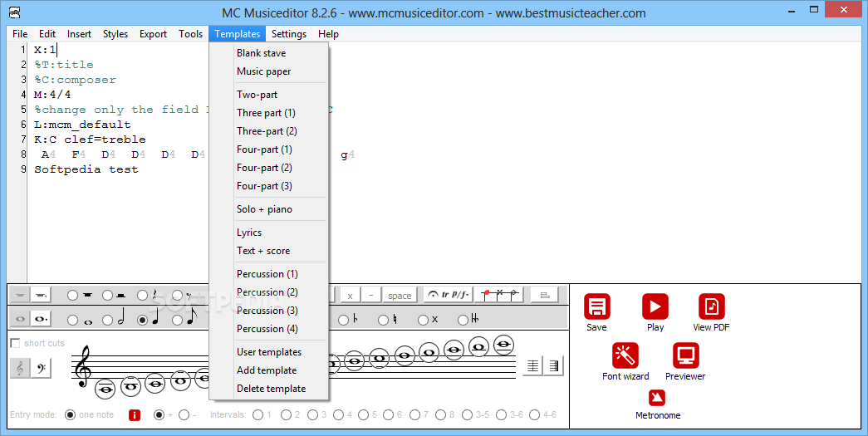The width and height of the screenshot is (868, 436).
Task: Click the Play icon
Action: pyautogui.click(x=655, y=306)
